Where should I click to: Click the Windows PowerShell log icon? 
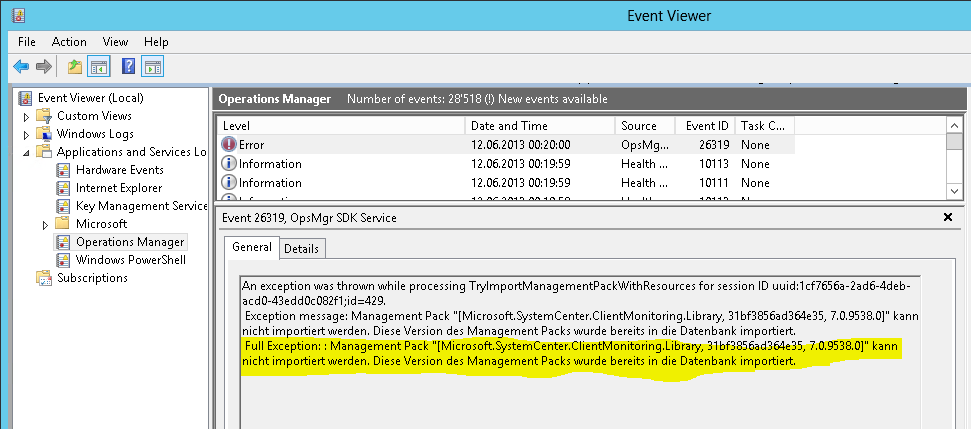63,259
